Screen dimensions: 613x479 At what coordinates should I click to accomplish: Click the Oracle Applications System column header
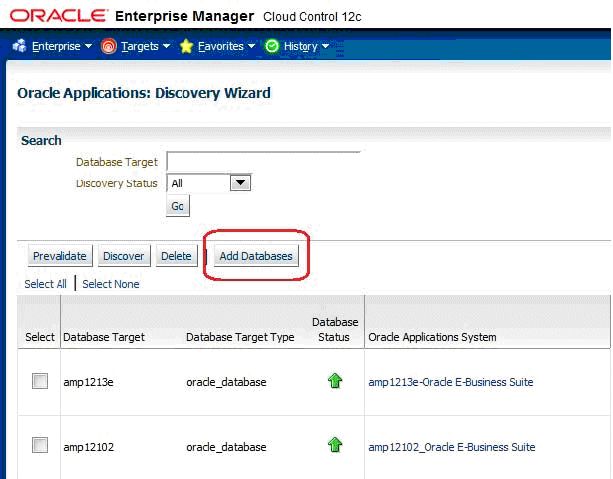coord(432,337)
